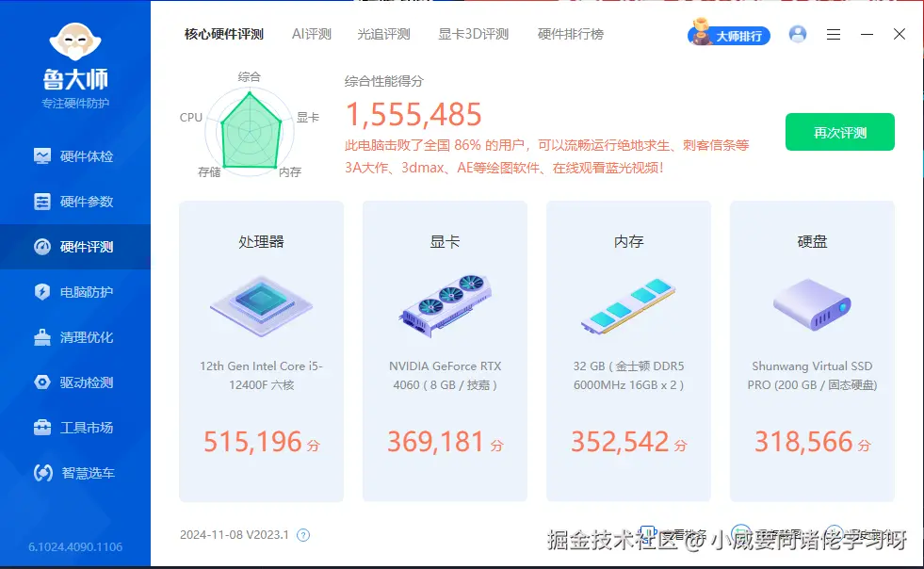Viewport: 924px width, 569px height.
Task: Click the 大师排行 trophy badge
Action: click(729, 34)
